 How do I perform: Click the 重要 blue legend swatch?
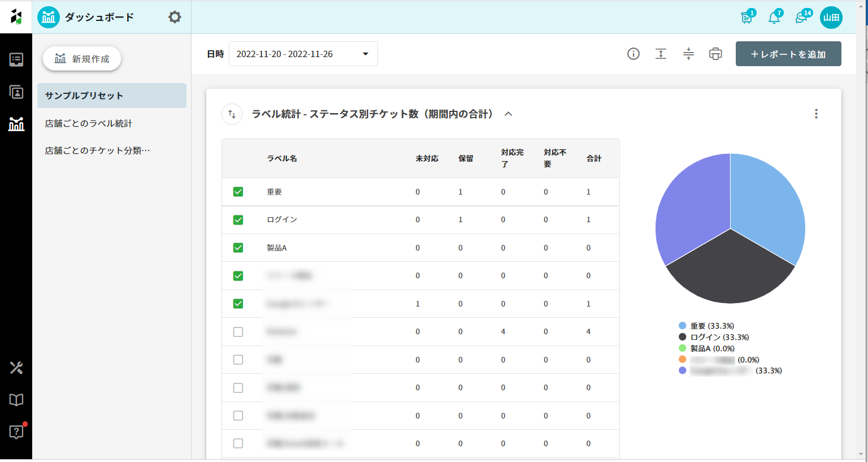pos(682,326)
